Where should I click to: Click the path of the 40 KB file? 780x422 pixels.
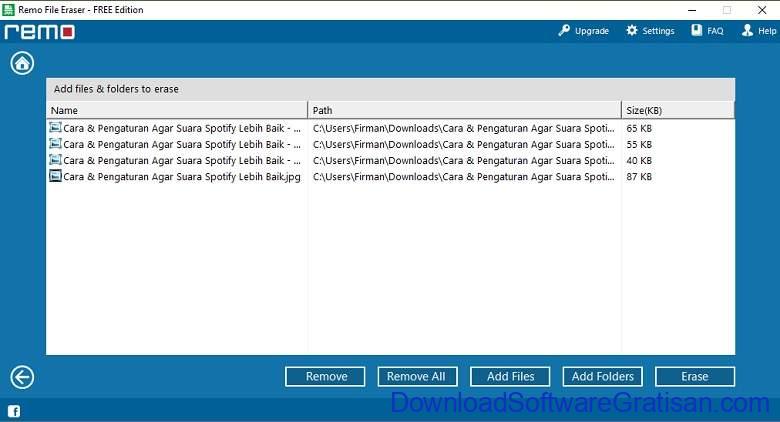(464, 161)
